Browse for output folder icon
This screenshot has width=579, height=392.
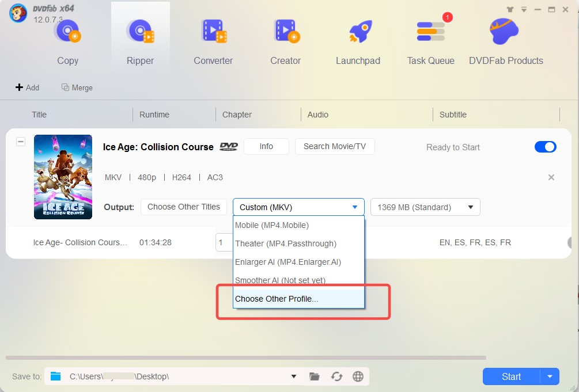point(314,376)
